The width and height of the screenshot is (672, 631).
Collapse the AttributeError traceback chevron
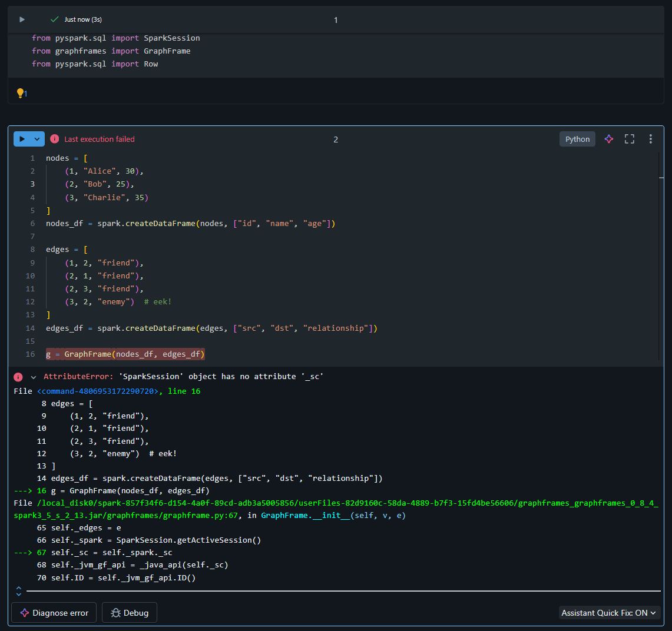click(x=34, y=377)
